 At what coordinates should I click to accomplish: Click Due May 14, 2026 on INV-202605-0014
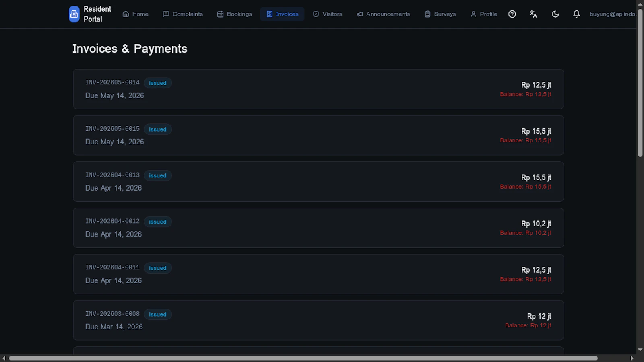tap(115, 95)
